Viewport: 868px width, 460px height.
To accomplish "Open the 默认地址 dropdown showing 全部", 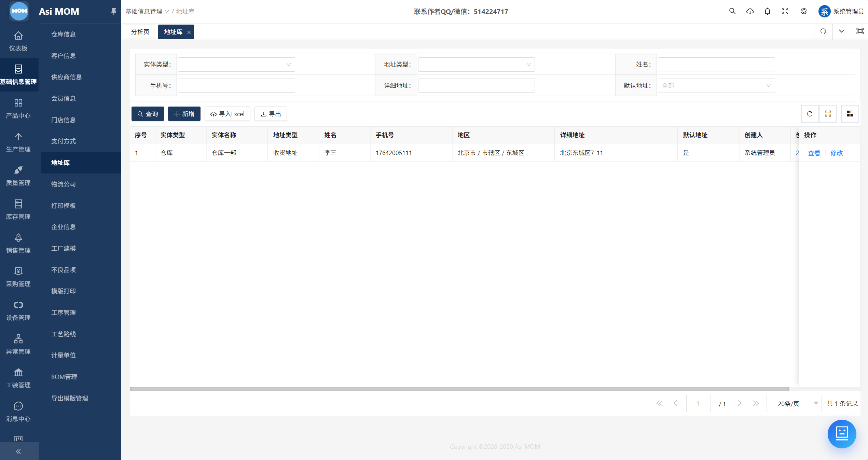I will coord(716,86).
